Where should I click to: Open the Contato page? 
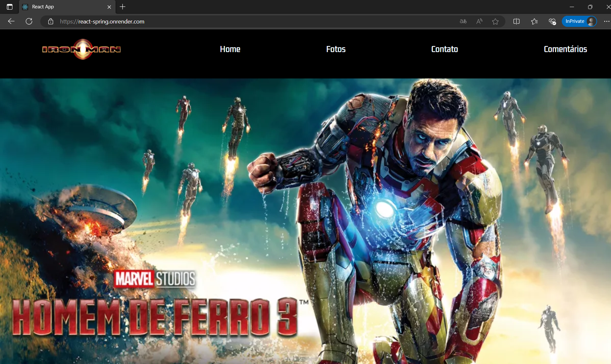click(444, 49)
